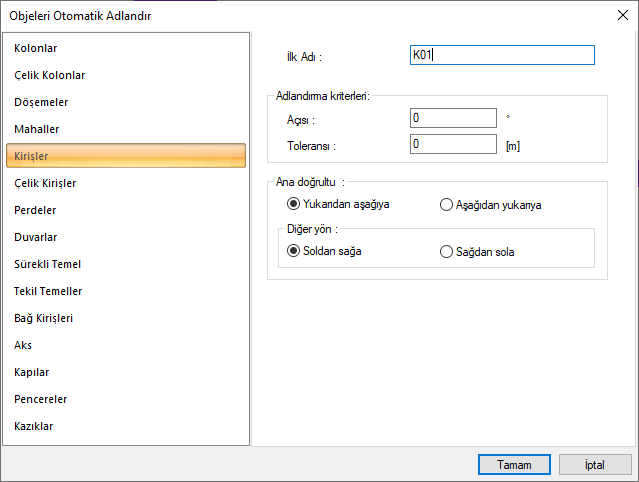Choose Döşemeler from the list
The width and height of the screenshot is (639, 482).
click(41, 102)
